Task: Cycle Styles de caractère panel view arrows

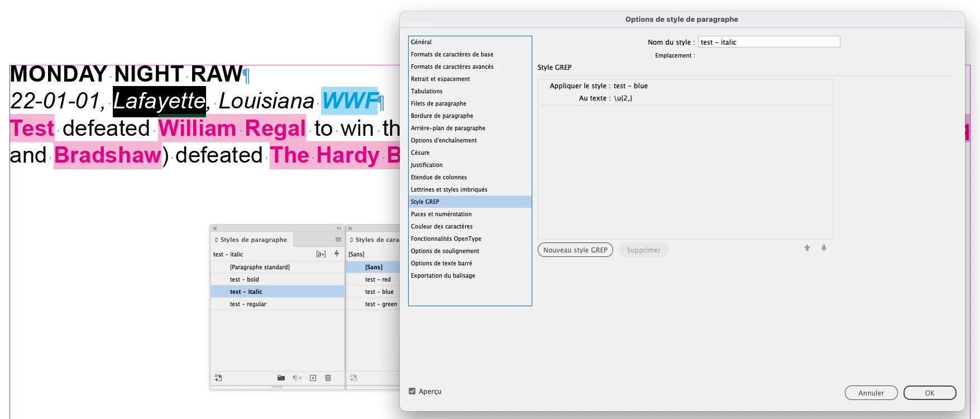Action: pyautogui.click(x=351, y=240)
